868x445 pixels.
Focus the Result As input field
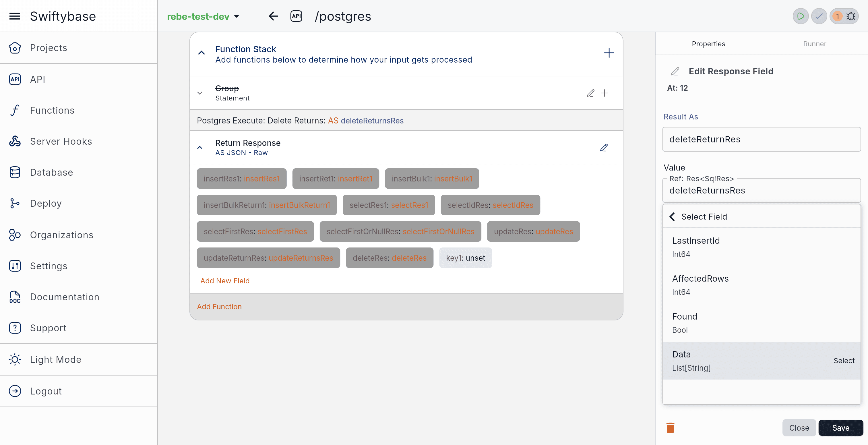[762, 139]
